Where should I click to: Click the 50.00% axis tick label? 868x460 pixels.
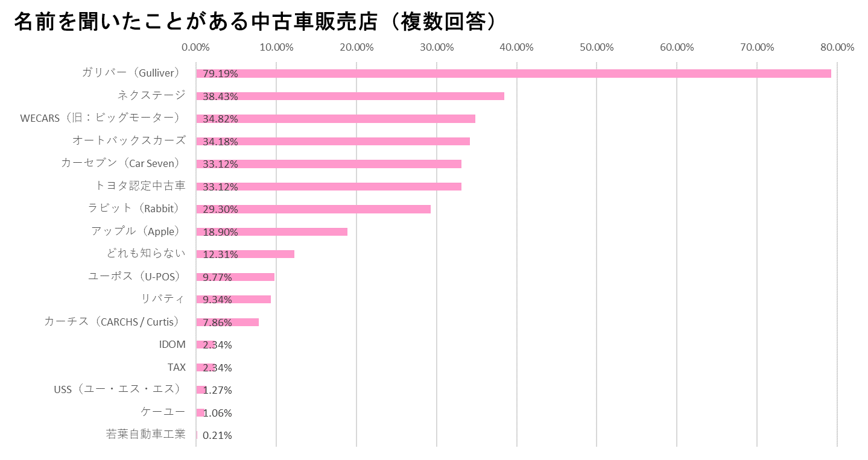(x=596, y=47)
